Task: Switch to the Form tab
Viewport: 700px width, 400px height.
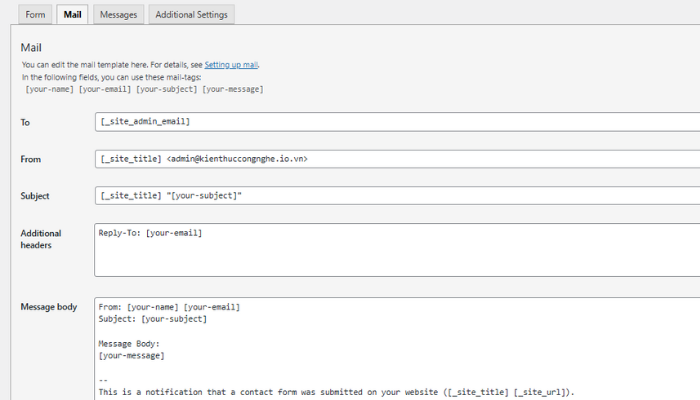Action: (x=35, y=15)
